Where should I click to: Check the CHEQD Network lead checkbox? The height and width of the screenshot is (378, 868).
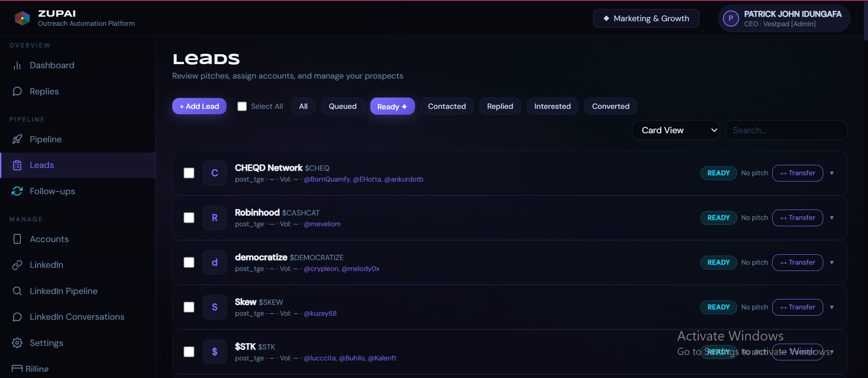(x=189, y=173)
